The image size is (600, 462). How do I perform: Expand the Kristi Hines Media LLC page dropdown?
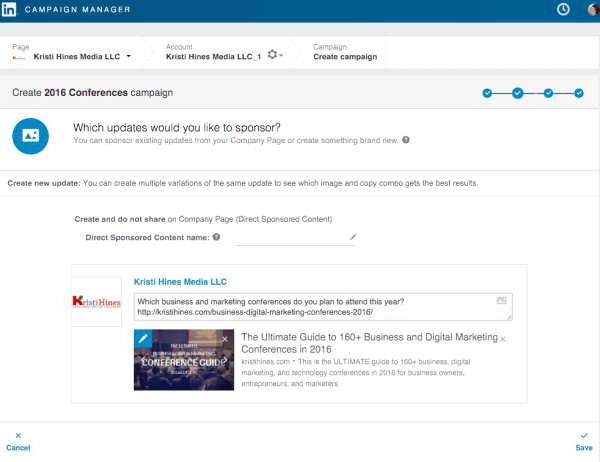(129, 56)
